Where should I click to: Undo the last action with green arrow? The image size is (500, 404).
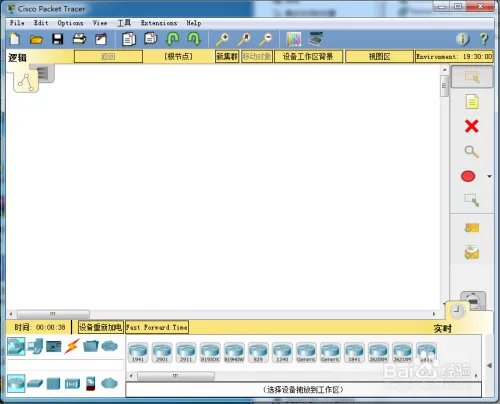point(172,39)
